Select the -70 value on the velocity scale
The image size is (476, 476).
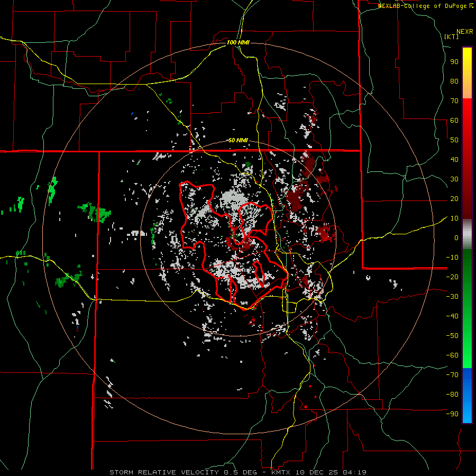click(x=452, y=375)
